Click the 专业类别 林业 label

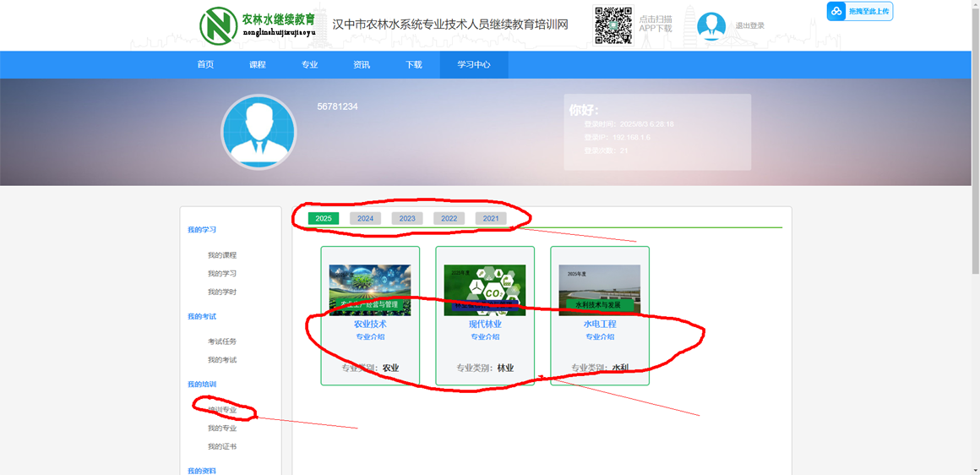tap(485, 369)
